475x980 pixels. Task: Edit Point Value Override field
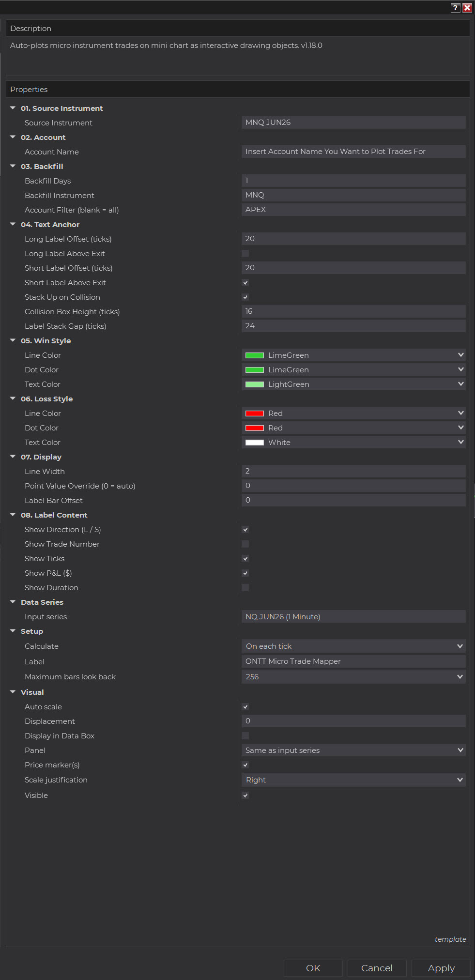pos(353,486)
